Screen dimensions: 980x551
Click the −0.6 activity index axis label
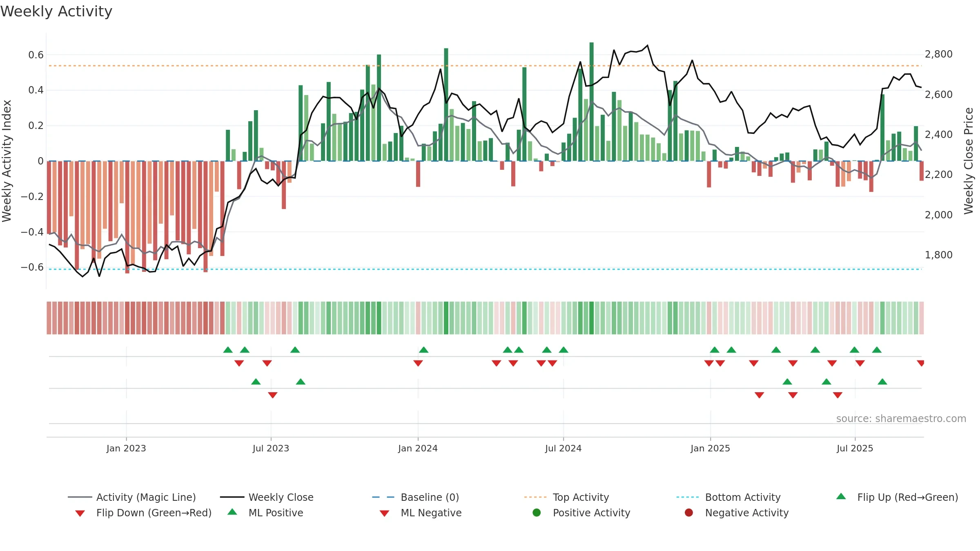pos(32,267)
